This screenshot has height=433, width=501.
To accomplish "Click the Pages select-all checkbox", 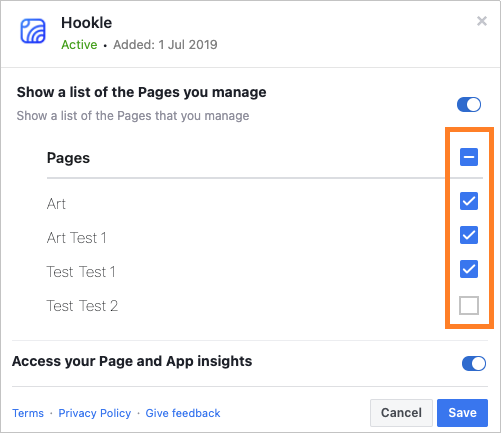I will coord(469,157).
